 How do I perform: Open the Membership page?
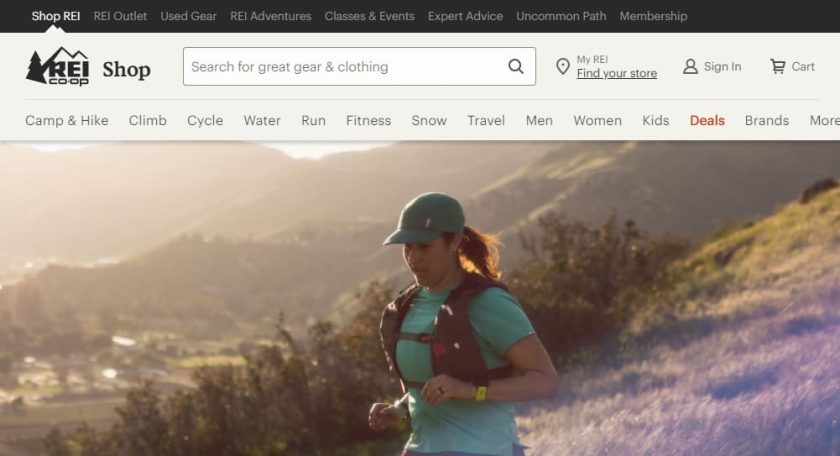[x=653, y=16]
